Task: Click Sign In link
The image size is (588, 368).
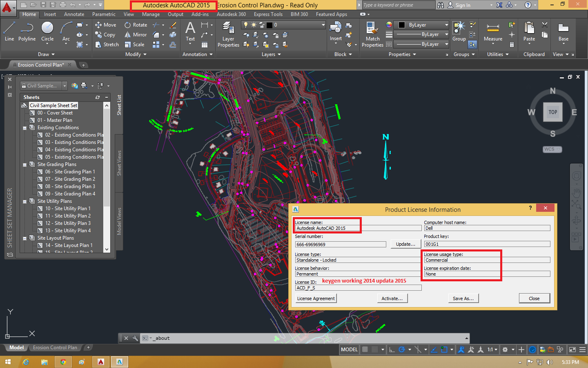Action: click(463, 5)
